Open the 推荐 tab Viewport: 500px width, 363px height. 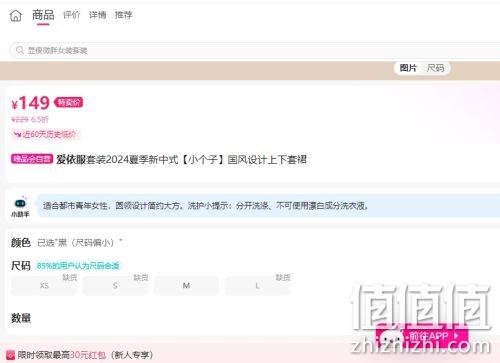(123, 15)
